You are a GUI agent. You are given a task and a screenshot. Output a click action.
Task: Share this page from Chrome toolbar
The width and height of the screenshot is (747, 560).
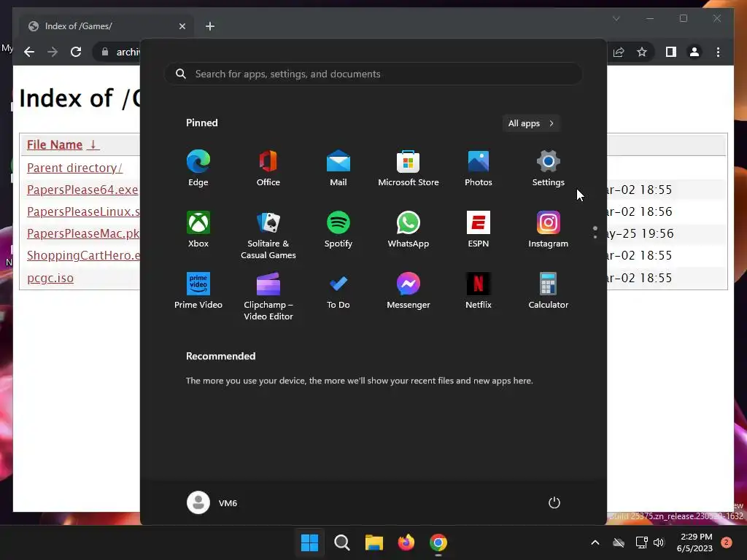(x=619, y=52)
